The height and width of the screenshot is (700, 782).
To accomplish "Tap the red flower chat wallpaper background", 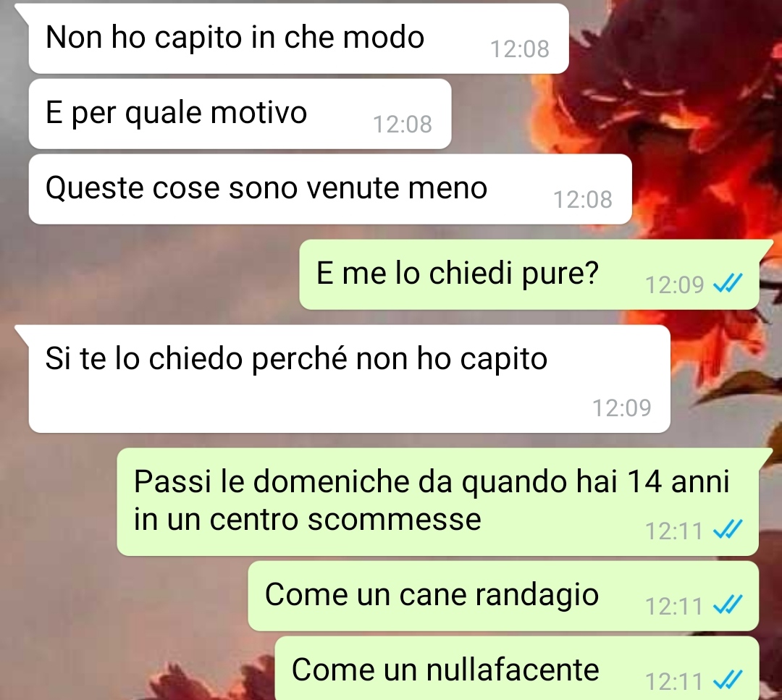I will (x=698, y=150).
